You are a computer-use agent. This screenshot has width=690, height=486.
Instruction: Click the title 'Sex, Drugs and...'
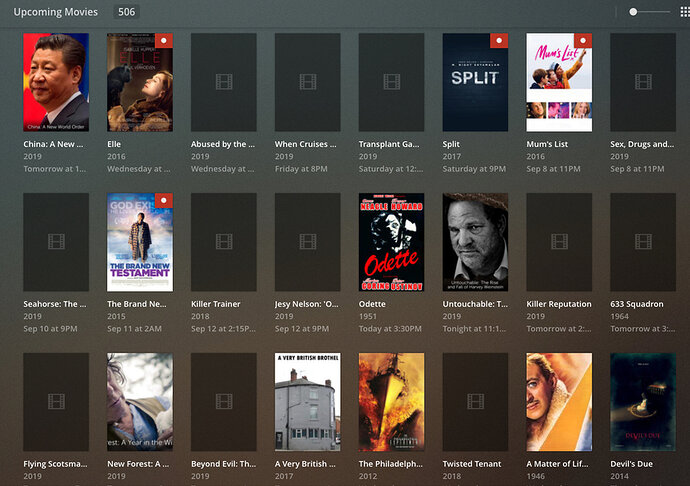point(642,144)
